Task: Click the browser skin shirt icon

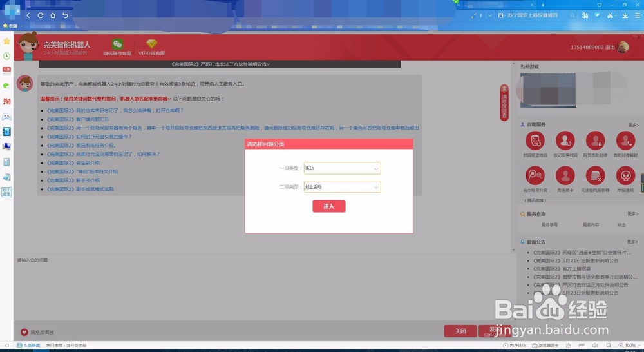Action: pyautogui.click(x=599, y=5)
